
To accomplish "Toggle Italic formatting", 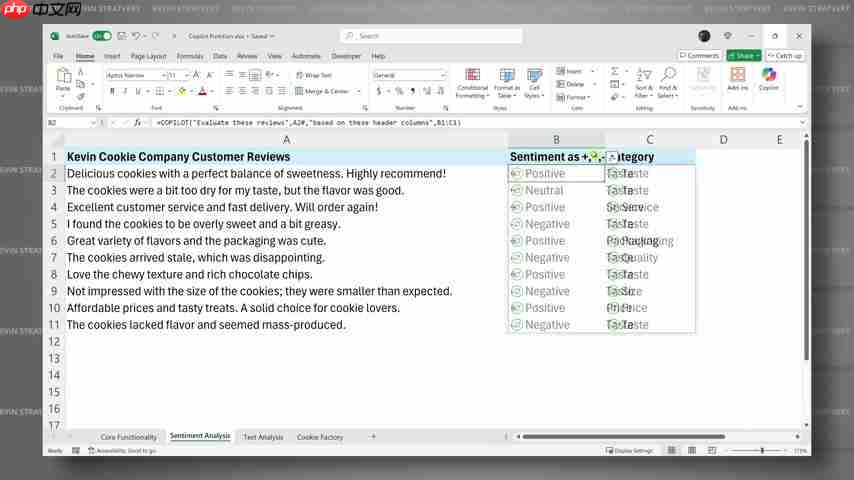I will pos(125,92).
